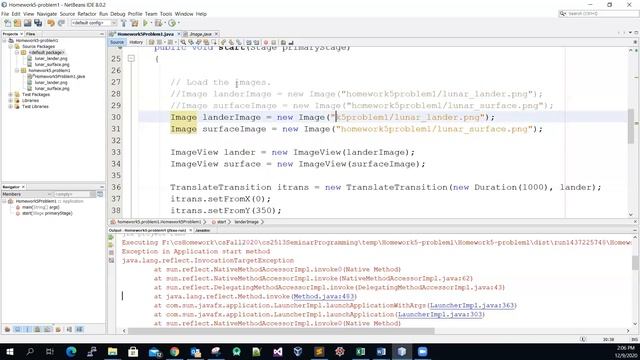The width and height of the screenshot is (640, 360).
Task: Switch to the Files panel tab
Action: pos(31,34)
